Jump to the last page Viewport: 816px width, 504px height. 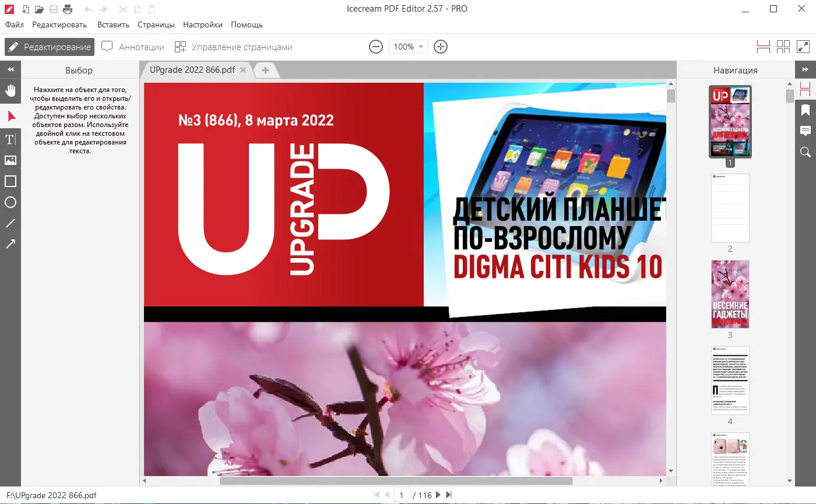(449, 495)
